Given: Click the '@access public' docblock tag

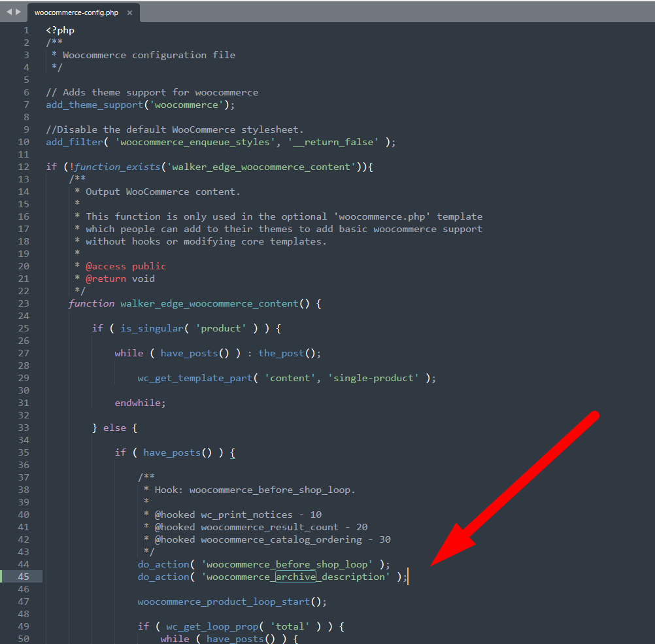Looking at the screenshot, I should point(126,266).
